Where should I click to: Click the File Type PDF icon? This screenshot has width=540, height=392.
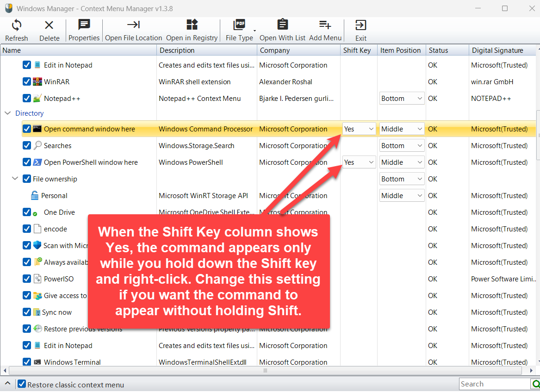tap(239, 25)
